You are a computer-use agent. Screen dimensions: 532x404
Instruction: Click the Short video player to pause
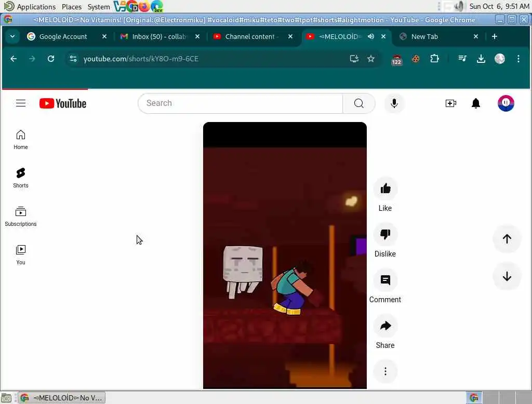(285, 255)
